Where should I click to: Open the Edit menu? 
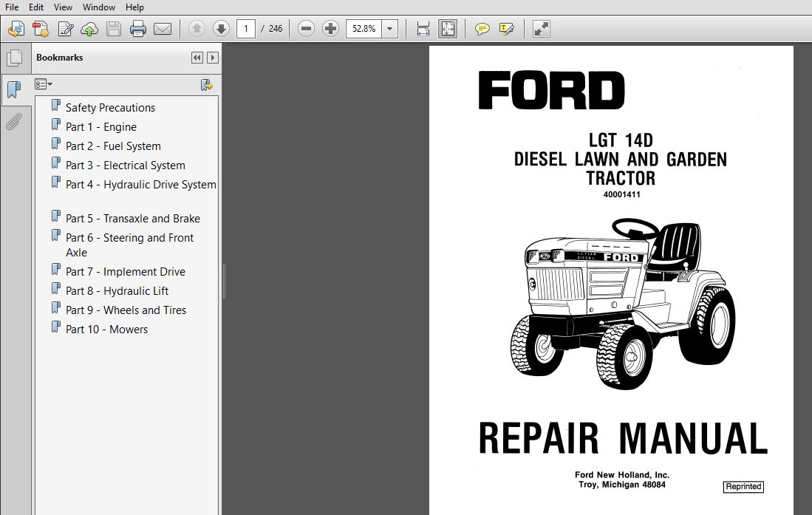click(36, 7)
